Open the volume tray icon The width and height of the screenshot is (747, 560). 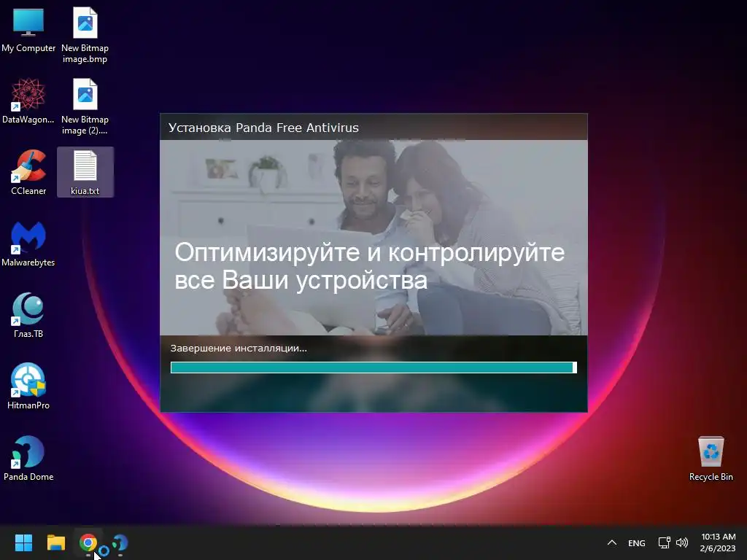click(682, 542)
